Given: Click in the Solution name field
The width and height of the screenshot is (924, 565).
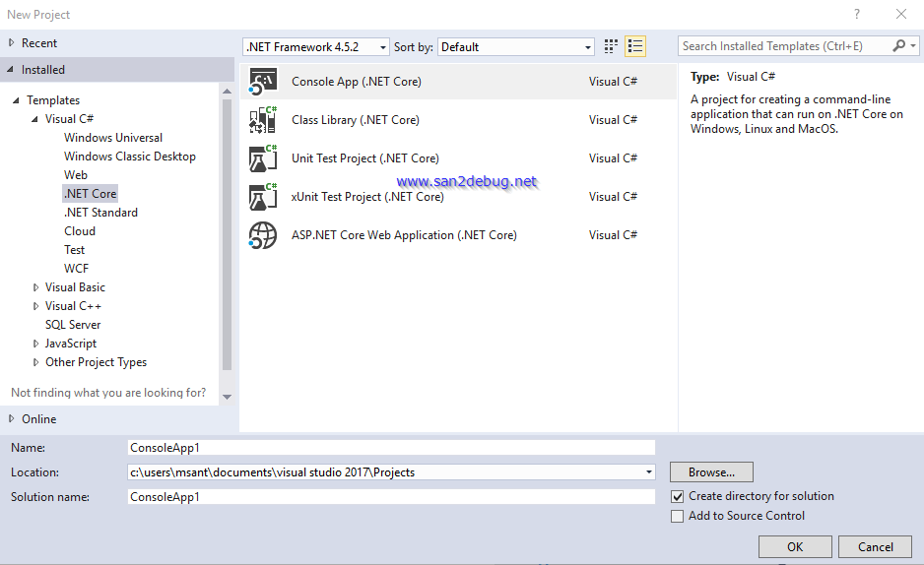Looking at the screenshot, I should coord(391,497).
